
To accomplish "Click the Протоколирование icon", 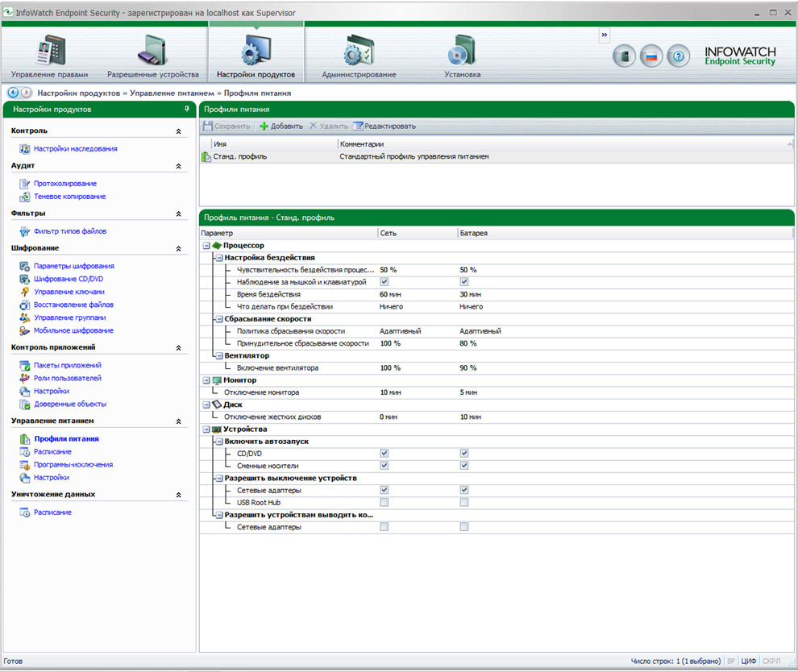I will 24,184.
